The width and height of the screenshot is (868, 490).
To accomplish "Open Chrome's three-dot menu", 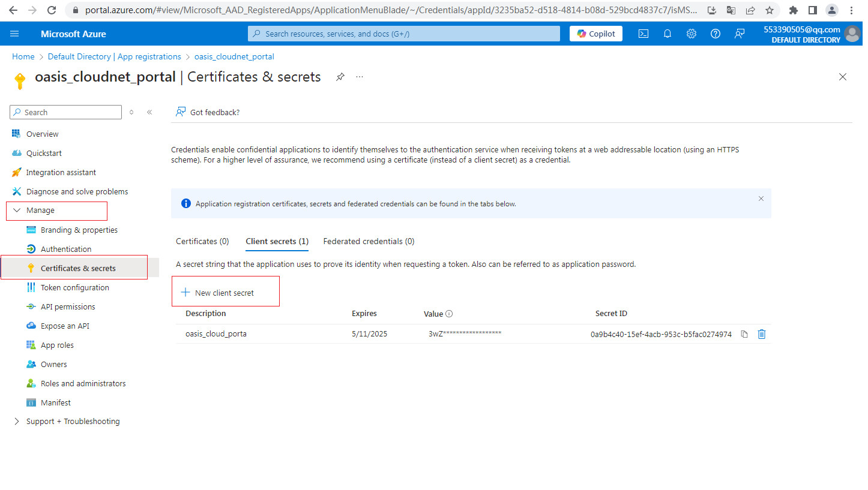I will (852, 10).
